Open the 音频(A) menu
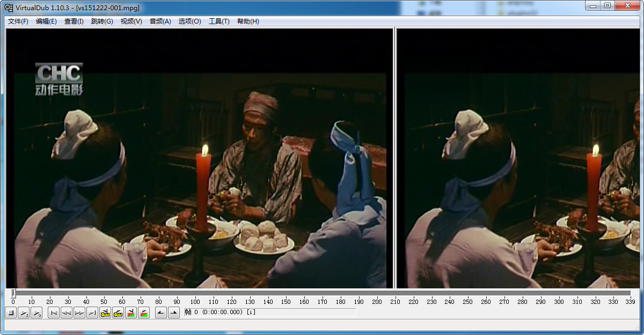Screen dimensions: 644x335 160,21
